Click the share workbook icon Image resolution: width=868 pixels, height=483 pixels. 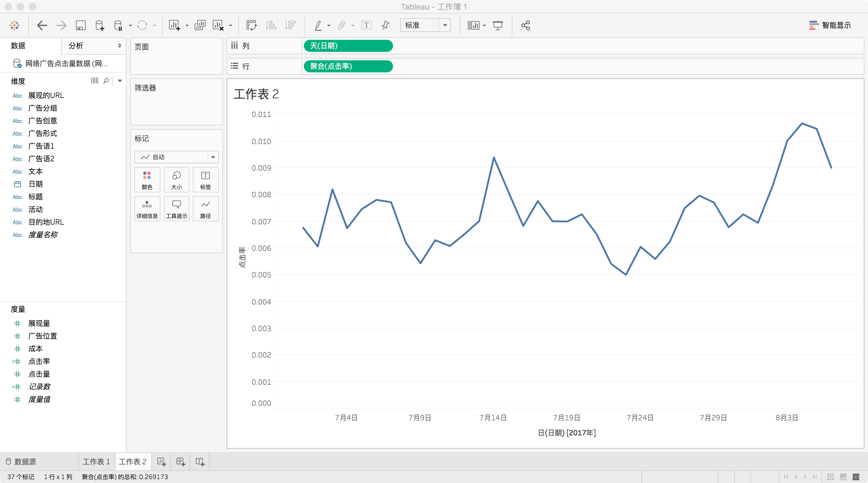pyautogui.click(x=525, y=25)
